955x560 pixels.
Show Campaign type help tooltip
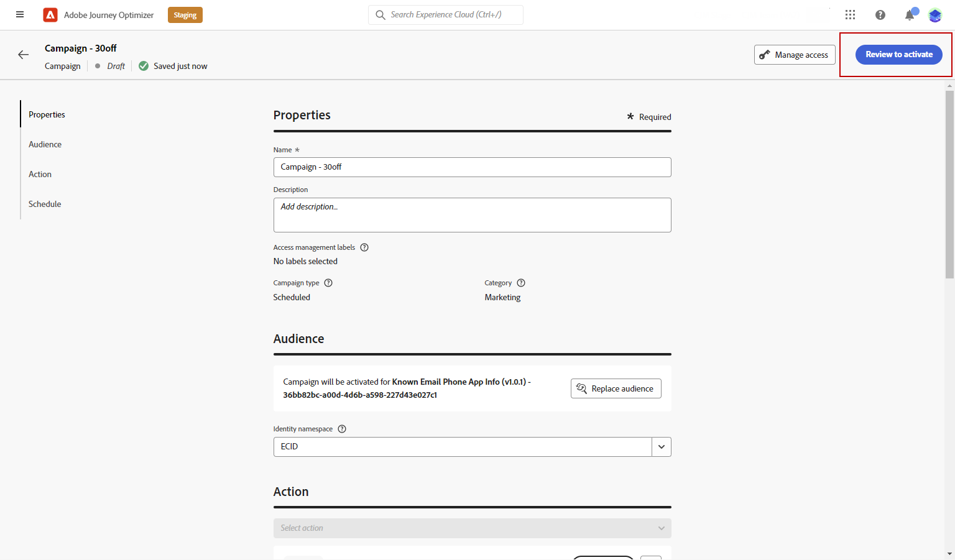pyautogui.click(x=328, y=283)
